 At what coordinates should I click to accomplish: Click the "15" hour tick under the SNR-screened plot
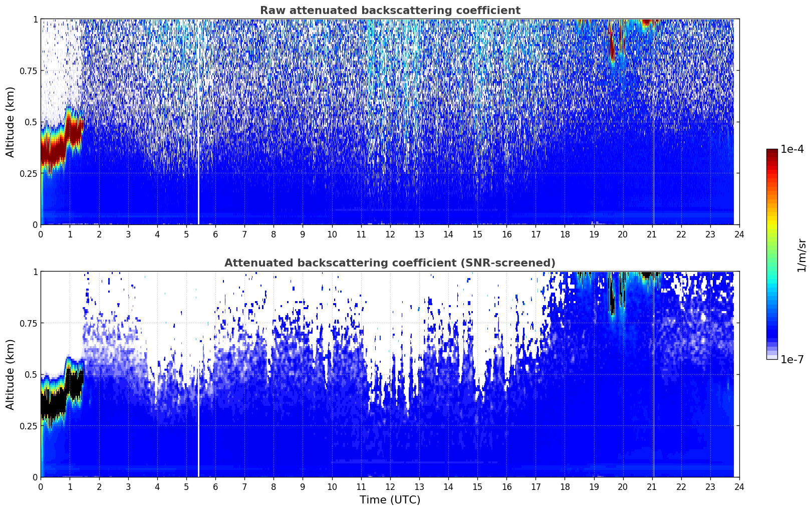coord(477,486)
